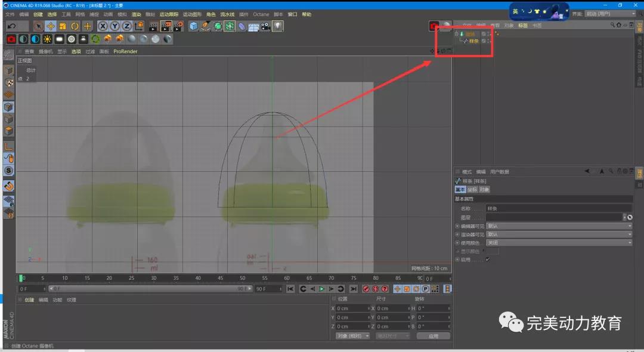Select the Scale tool

tap(63, 26)
